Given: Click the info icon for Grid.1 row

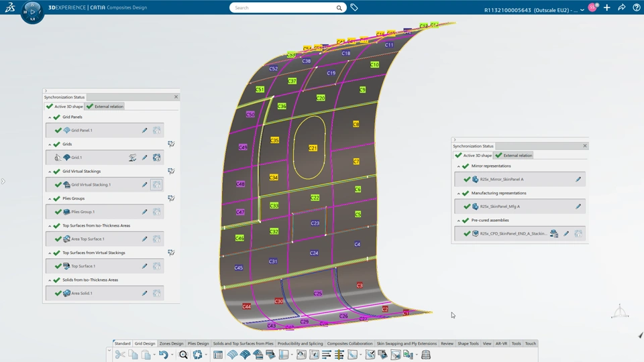Looking at the screenshot, I should (x=156, y=157).
